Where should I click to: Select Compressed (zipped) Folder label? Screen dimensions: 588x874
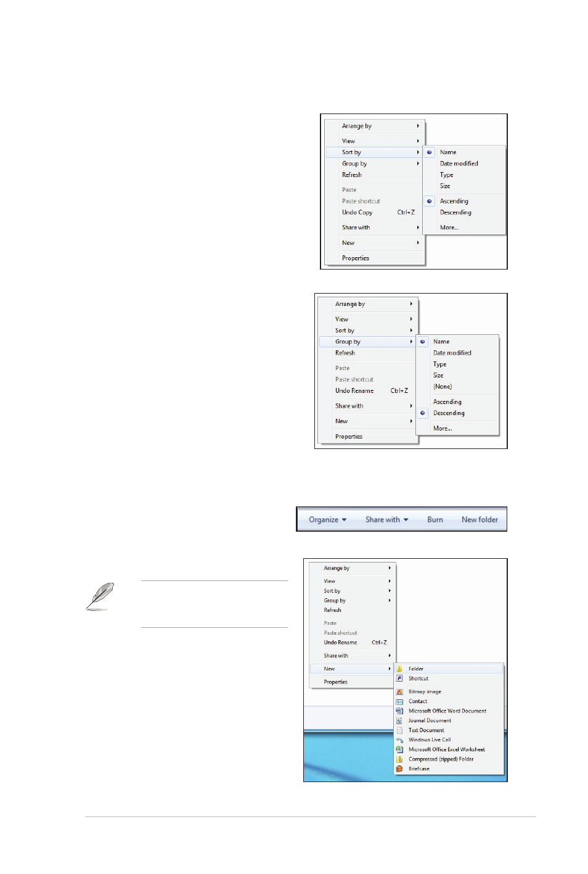[441, 759]
